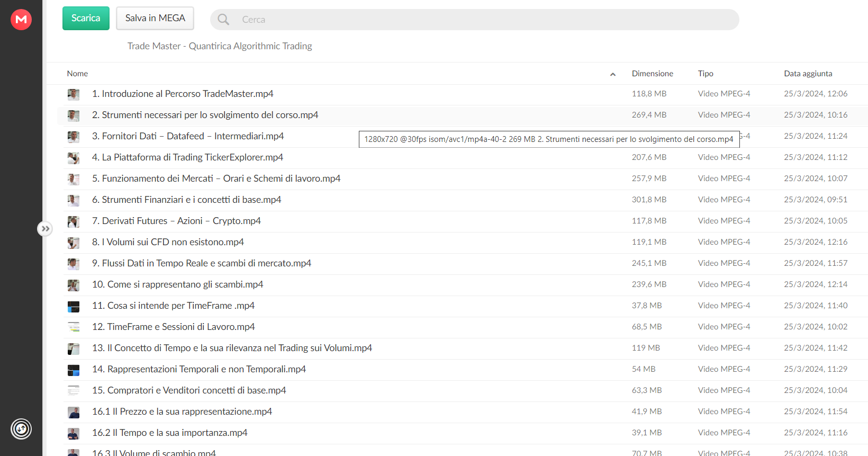Click the green Scarica button
The width and height of the screenshot is (868, 456).
tap(86, 18)
